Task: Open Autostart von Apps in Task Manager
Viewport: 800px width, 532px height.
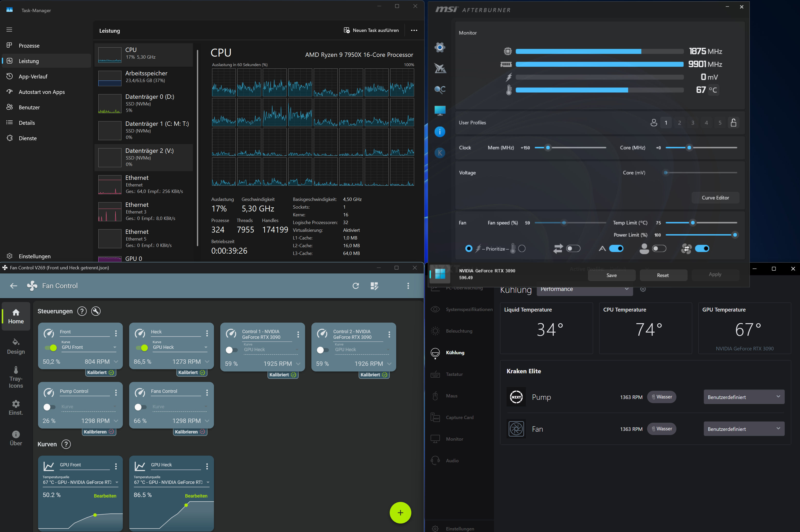Action: (47, 92)
